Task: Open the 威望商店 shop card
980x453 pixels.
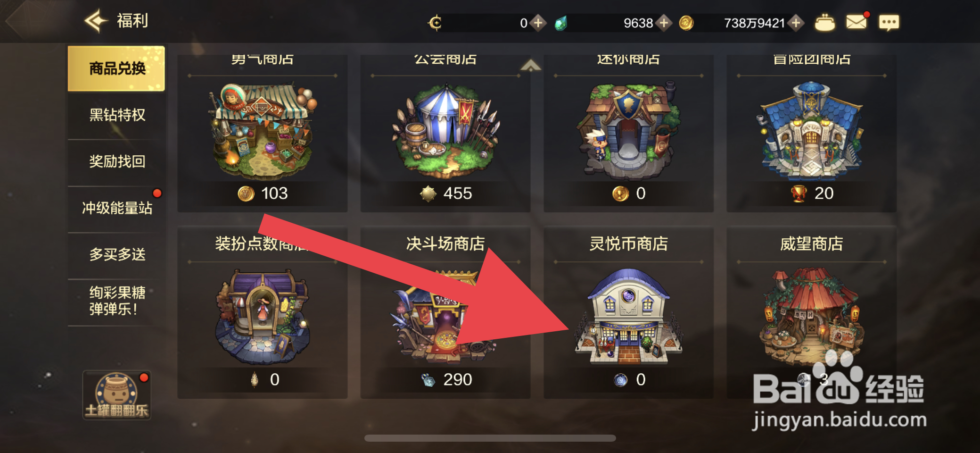Action: [x=811, y=313]
